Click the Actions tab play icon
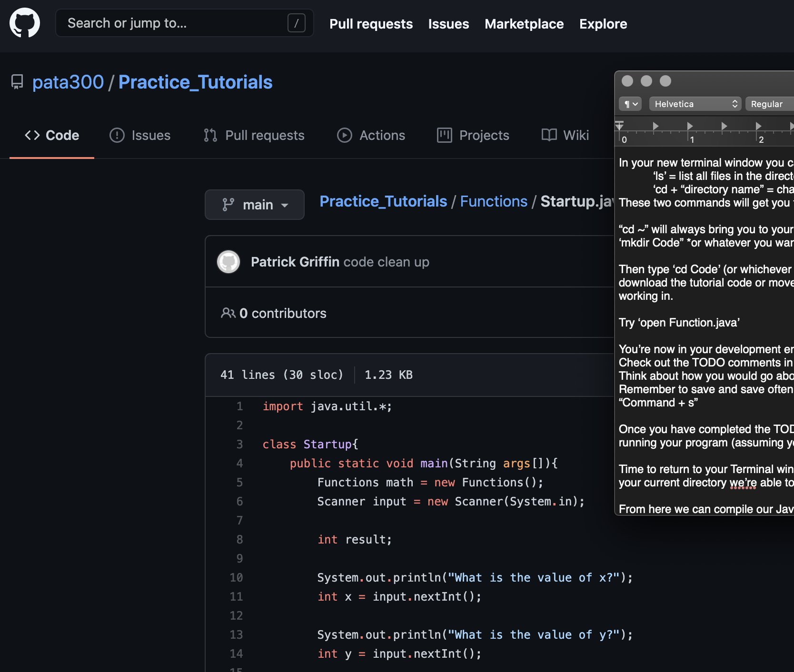This screenshot has height=672, width=794. coord(345,135)
